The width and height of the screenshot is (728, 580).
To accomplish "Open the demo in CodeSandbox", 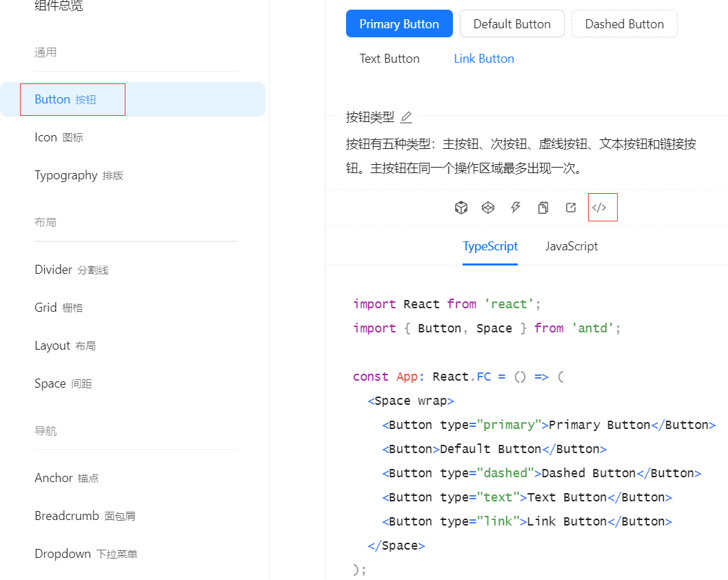I will point(461,207).
